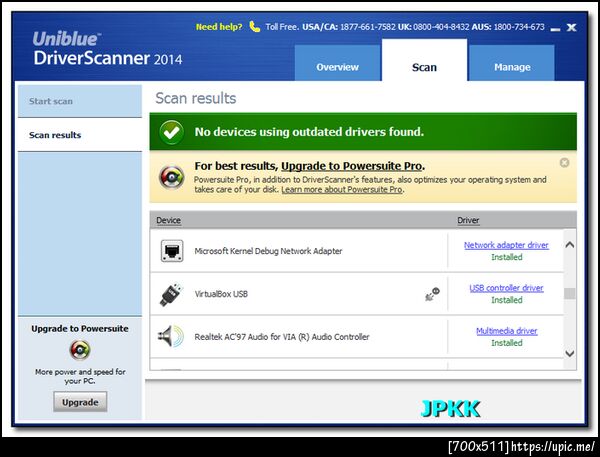Click the device list scrollbar thumb
Image resolution: width=600 pixels, height=457 pixels.
click(x=570, y=294)
